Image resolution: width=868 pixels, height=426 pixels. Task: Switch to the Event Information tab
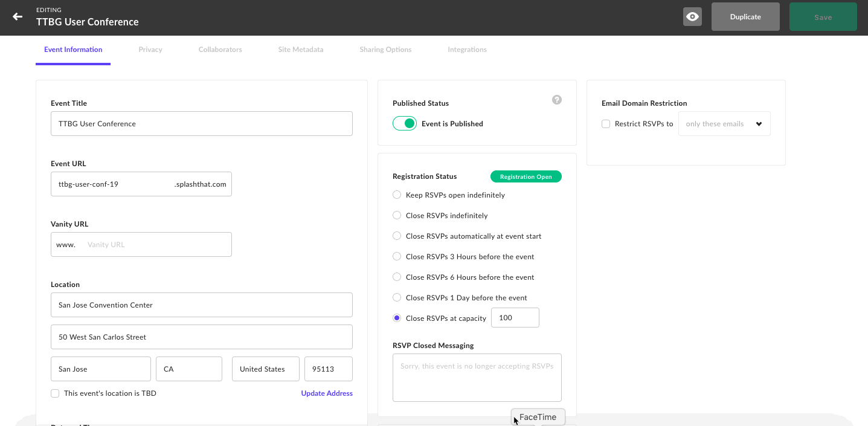tap(73, 50)
